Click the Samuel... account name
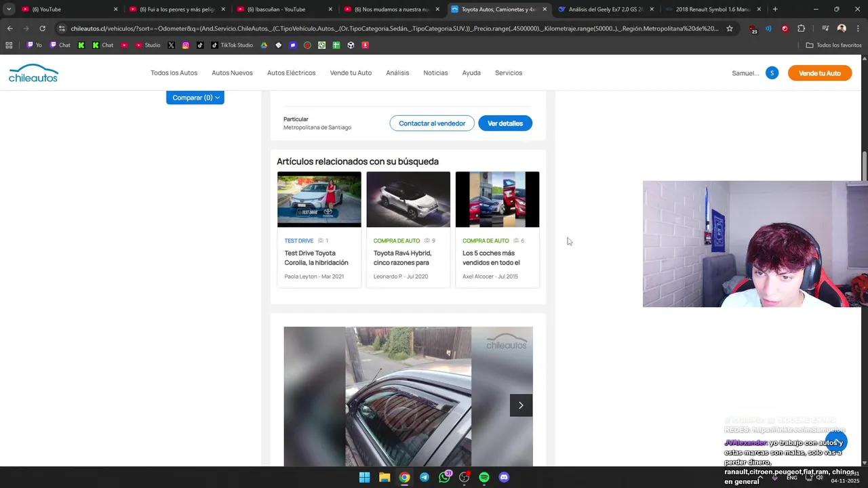The width and height of the screenshot is (868, 488). pyautogui.click(x=745, y=73)
